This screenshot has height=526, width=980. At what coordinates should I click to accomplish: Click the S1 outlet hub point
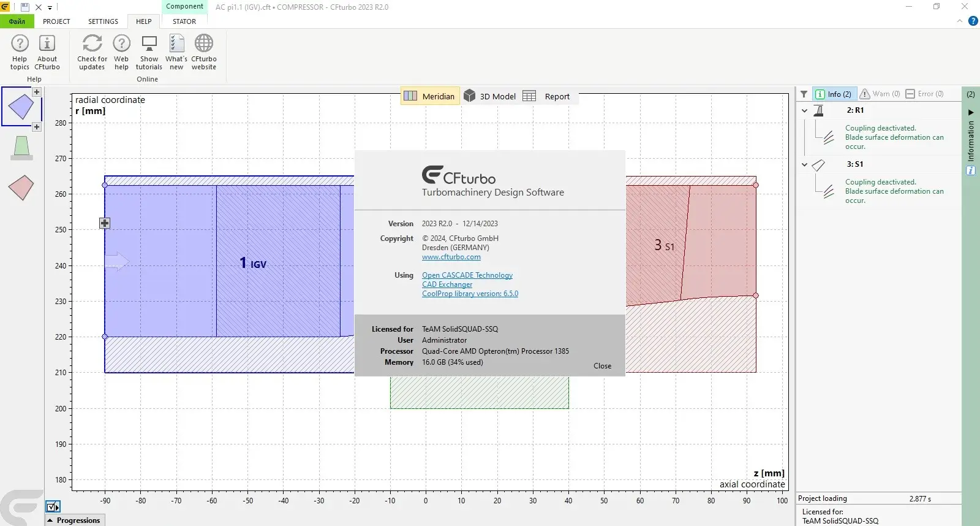coord(756,295)
